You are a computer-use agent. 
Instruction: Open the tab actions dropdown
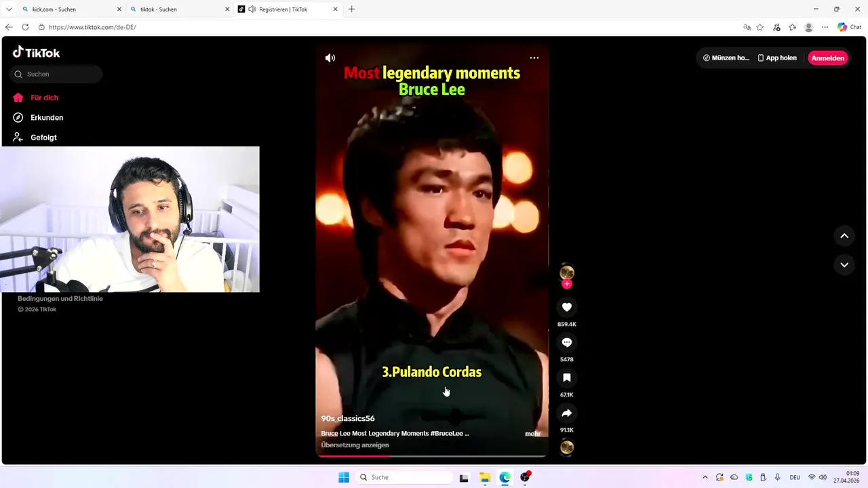pyautogui.click(x=9, y=9)
